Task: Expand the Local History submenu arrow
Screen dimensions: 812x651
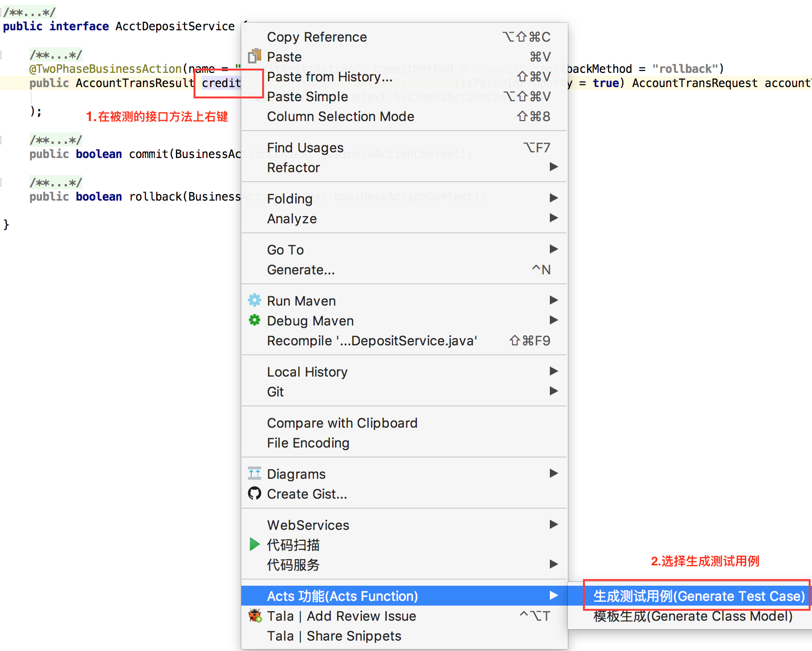Action: (553, 371)
